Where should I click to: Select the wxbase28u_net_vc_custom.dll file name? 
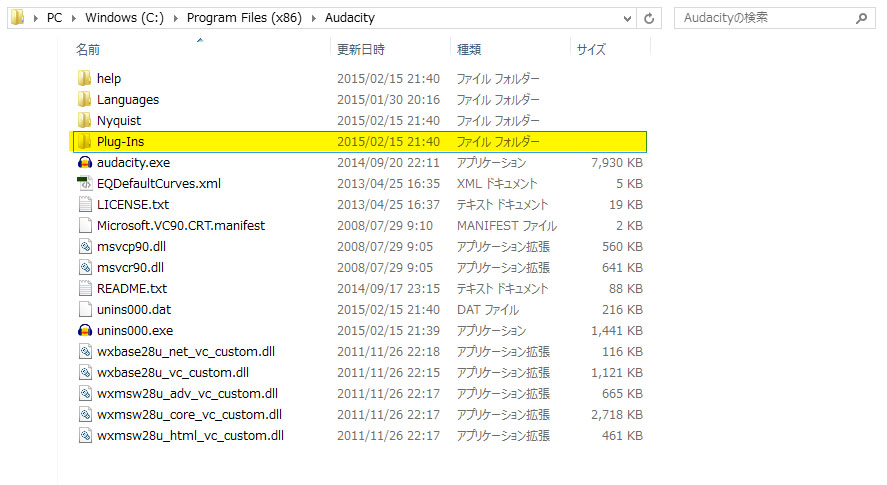point(186,352)
